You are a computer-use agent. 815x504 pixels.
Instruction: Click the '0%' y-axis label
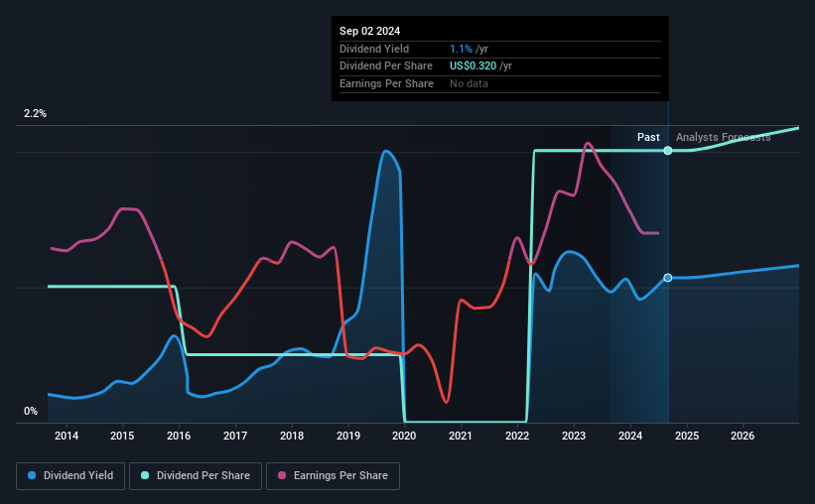pos(31,411)
